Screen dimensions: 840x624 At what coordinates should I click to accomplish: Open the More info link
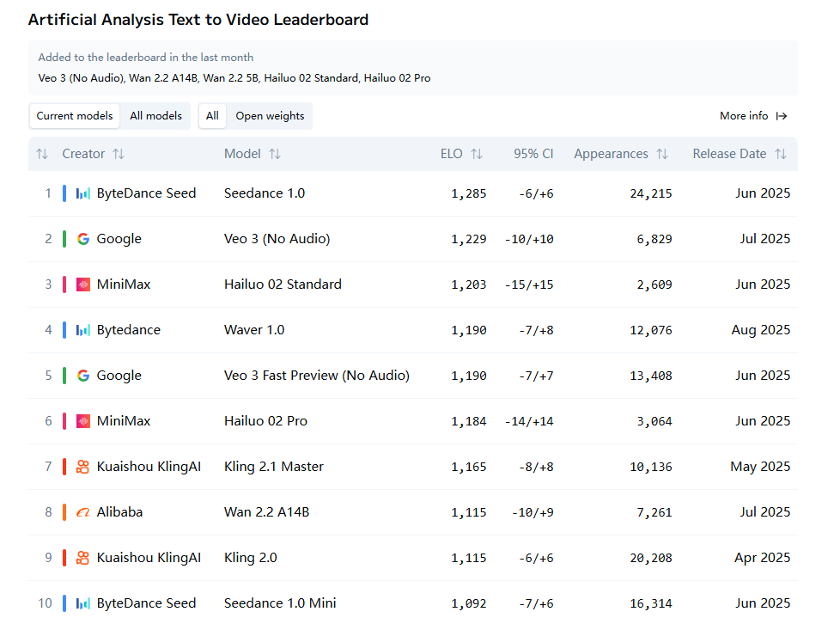744,116
